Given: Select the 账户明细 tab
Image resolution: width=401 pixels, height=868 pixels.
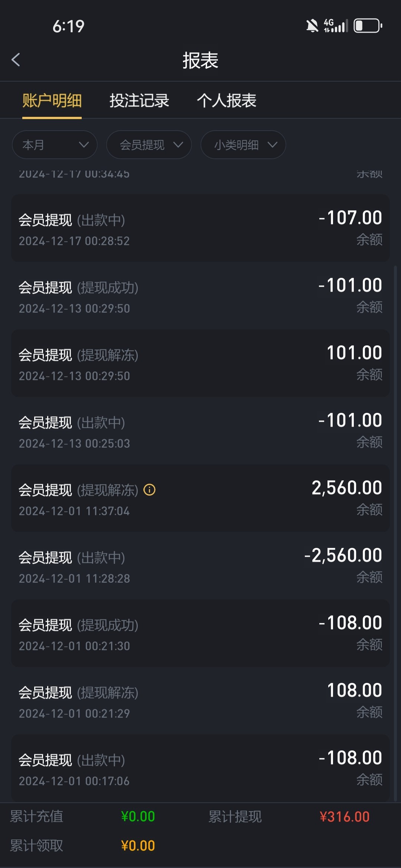Looking at the screenshot, I should click(x=52, y=101).
